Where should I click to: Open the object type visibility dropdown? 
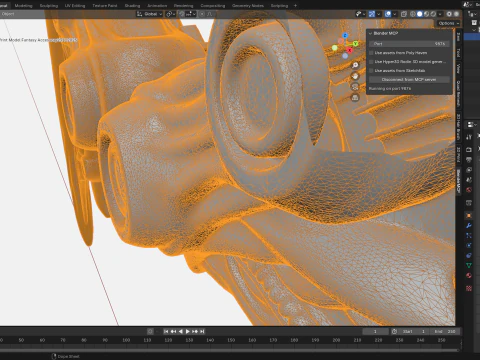(x=360, y=14)
